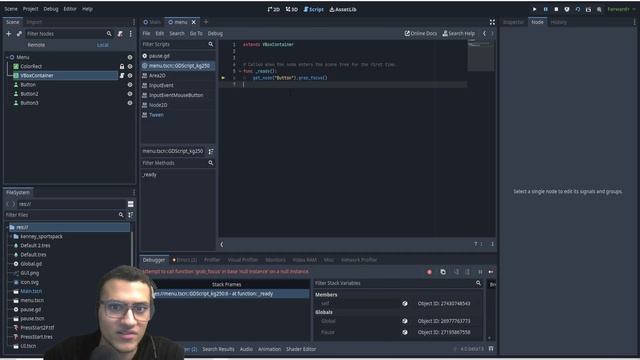The image size is (640, 360).
Task: Open InputEventMouseButton doc in script list
Action: coord(176,95)
